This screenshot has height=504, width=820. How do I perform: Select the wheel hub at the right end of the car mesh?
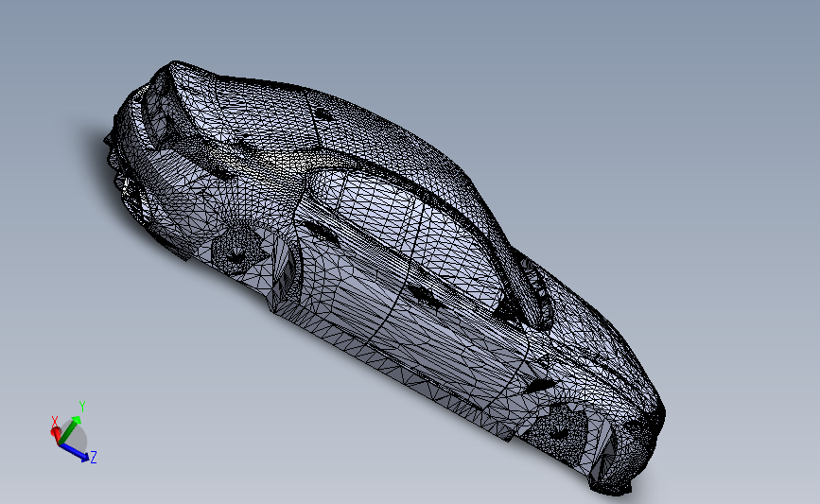point(560,431)
